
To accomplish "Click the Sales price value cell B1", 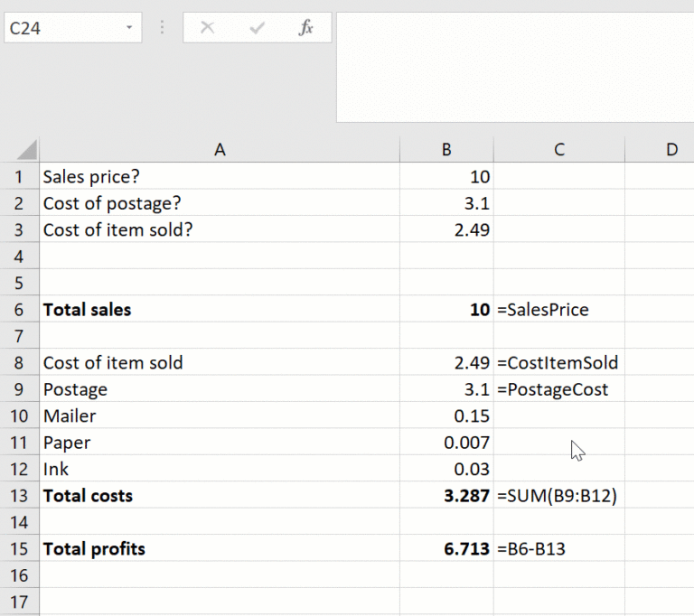I will click(446, 177).
